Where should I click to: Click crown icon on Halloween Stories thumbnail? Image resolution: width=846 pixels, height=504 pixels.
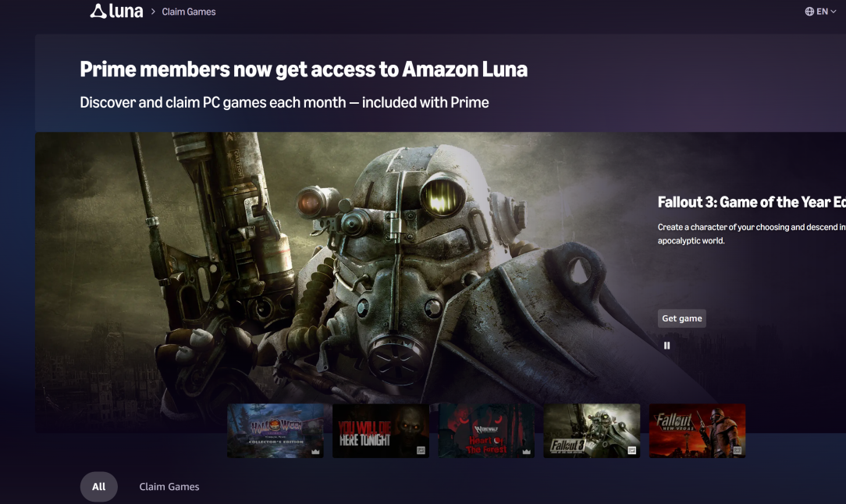pyautogui.click(x=315, y=451)
